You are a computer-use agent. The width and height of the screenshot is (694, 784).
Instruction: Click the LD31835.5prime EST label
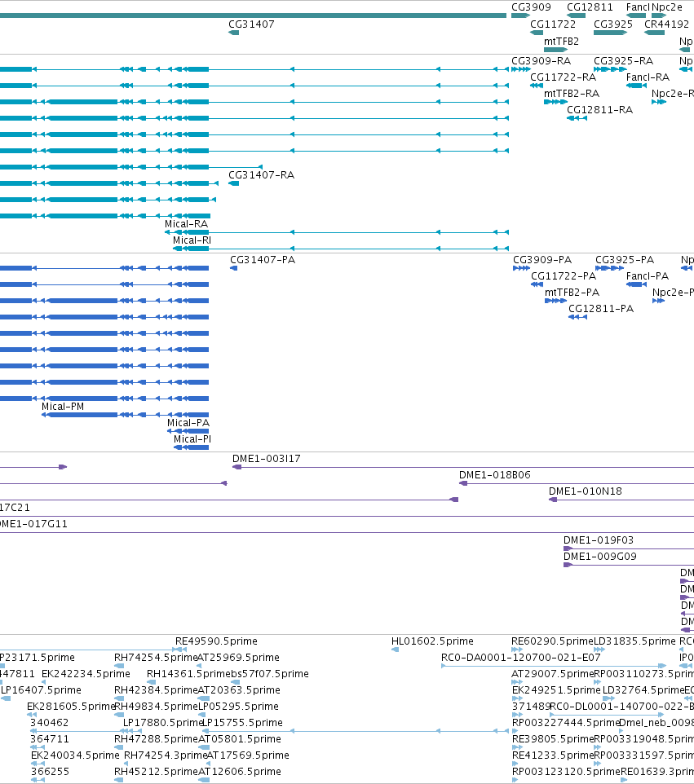634,641
